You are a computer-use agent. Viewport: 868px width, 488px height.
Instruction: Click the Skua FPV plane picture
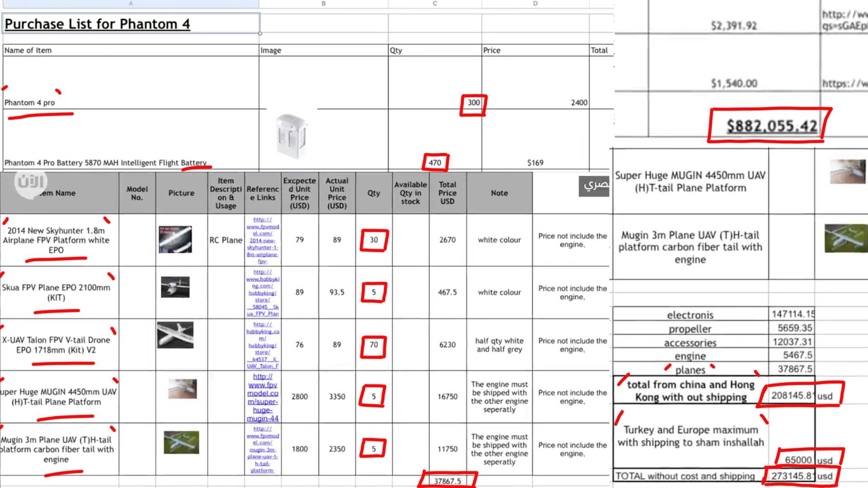point(175,287)
